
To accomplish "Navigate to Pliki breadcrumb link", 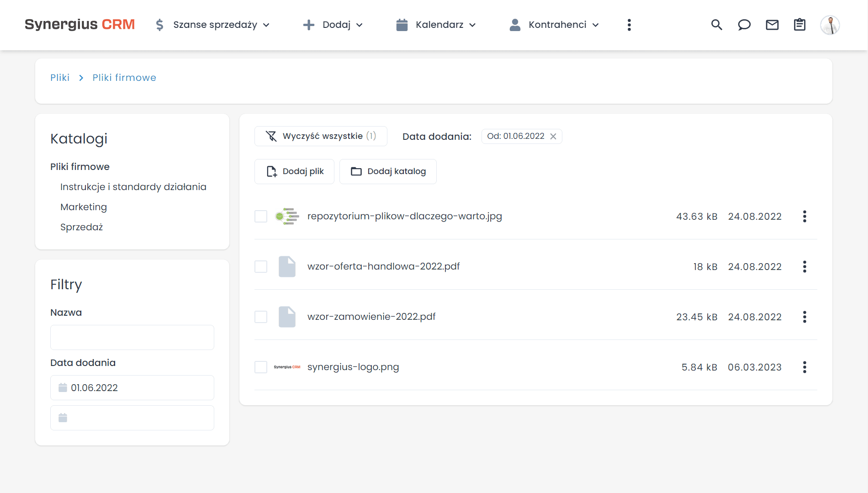I will click(60, 78).
